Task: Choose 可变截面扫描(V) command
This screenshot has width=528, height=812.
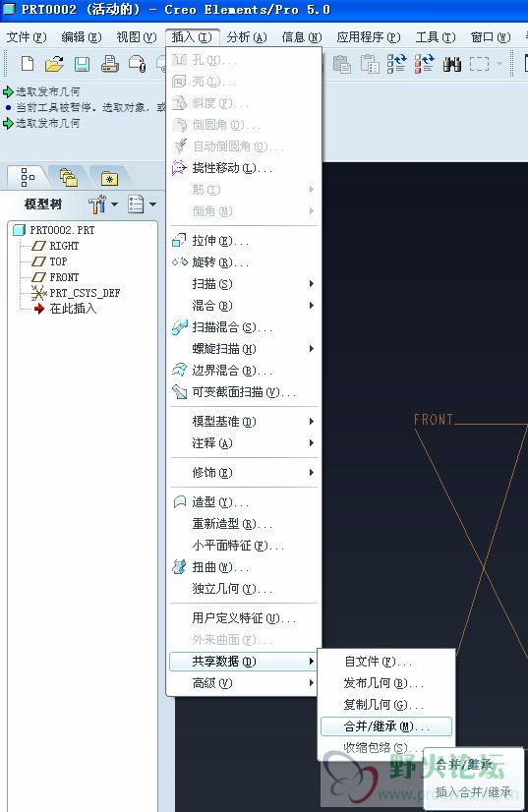Action: tap(243, 392)
